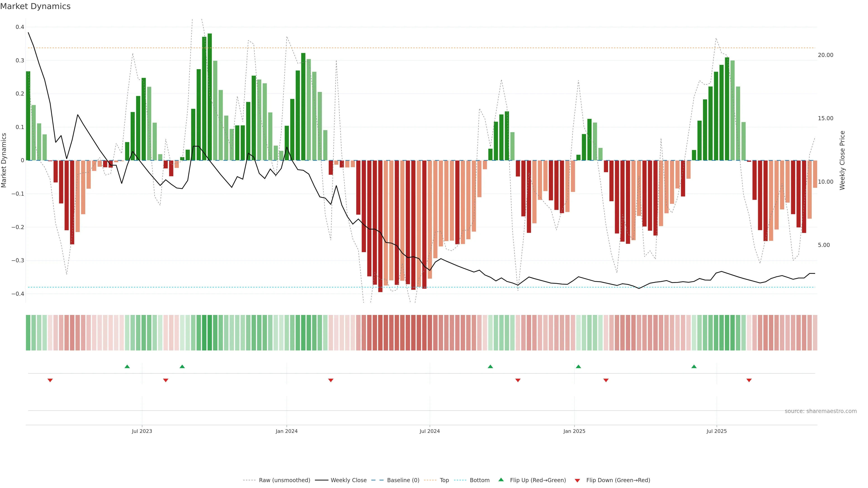This screenshot has height=488, width=868.
Task: Click the green Flip Up triangle legend icon
Action: (x=501, y=480)
